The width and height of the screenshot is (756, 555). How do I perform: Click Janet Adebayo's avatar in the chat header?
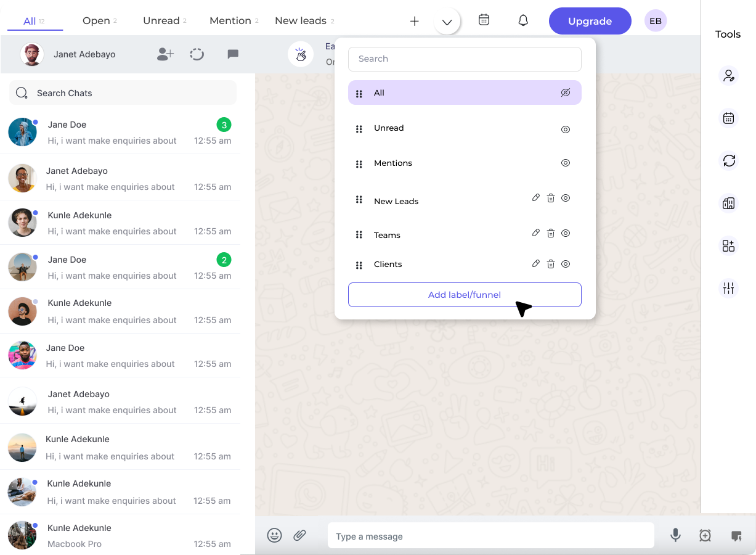click(31, 54)
